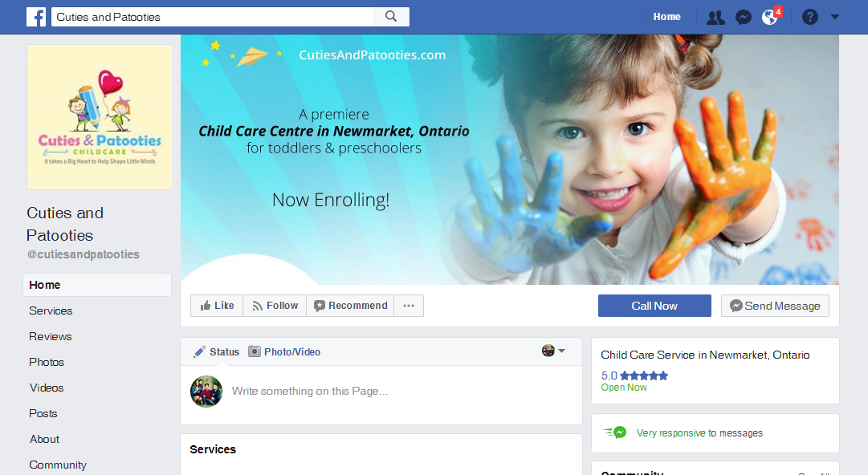Open the more options ellipsis button
The width and height of the screenshot is (868, 475).
click(x=409, y=306)
